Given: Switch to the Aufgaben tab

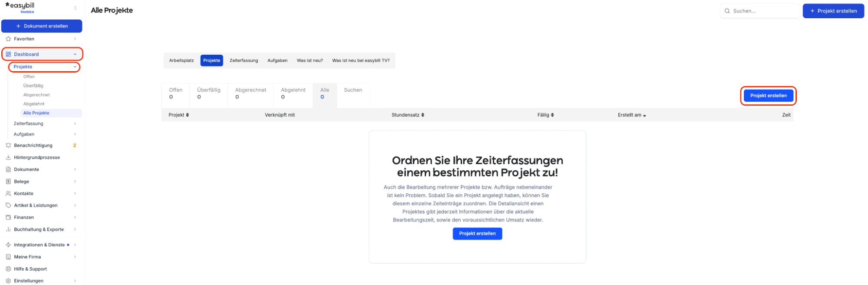Looking at the screenshot, I should coord(277,60).
